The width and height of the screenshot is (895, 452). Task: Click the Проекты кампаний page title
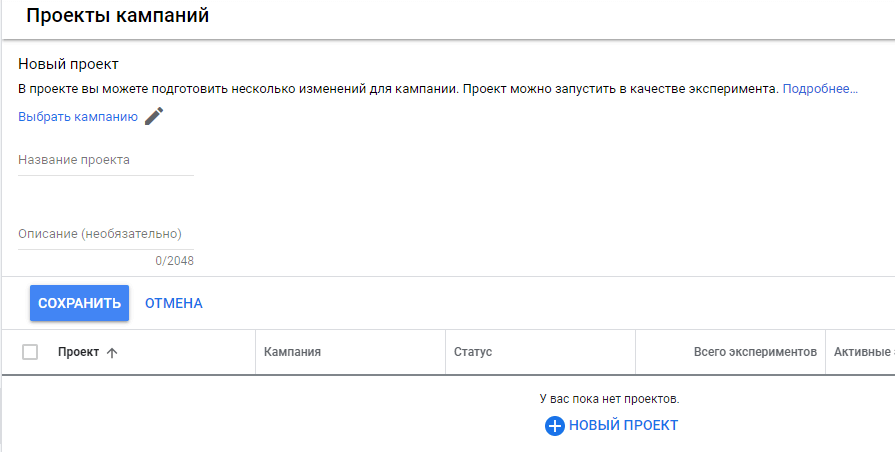(118, 16)
